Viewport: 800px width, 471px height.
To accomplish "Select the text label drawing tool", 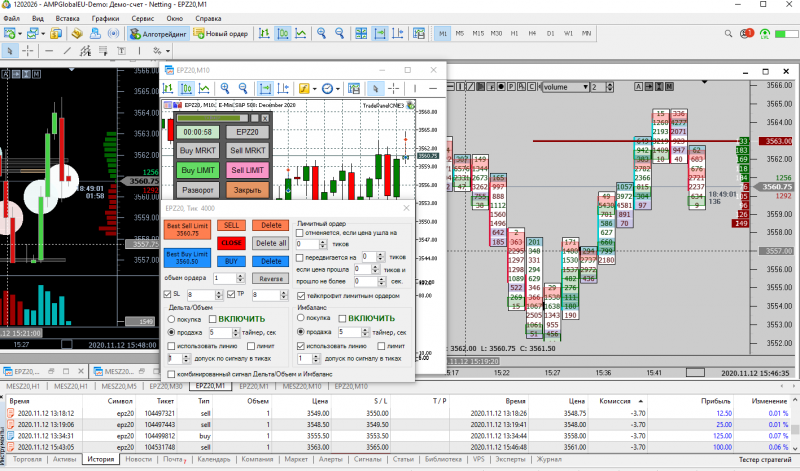I will 121,51.
